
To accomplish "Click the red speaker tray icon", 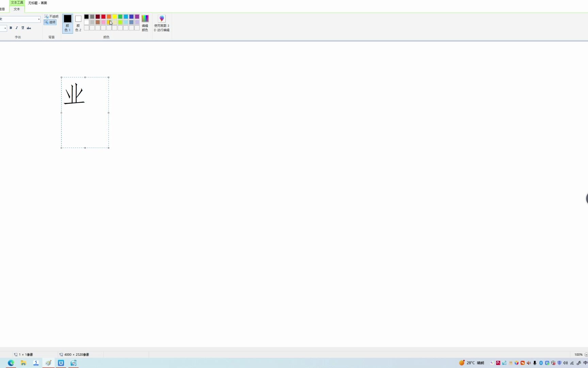I will point(528,363).
